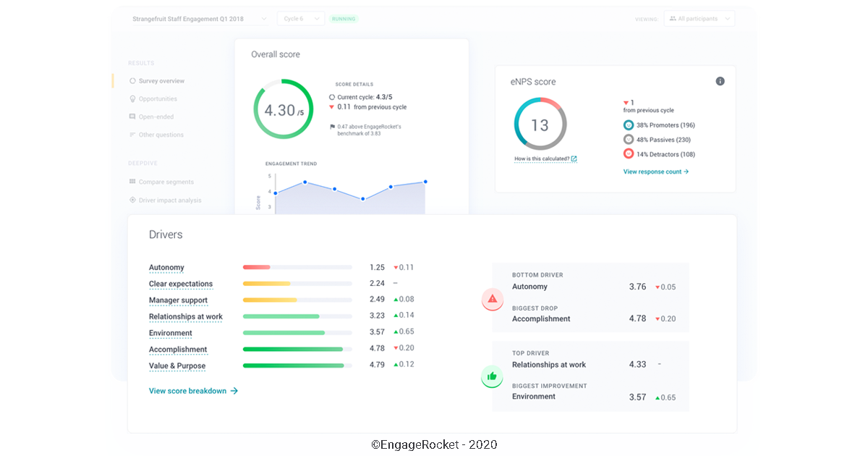Click the eNPS info icon
Image resolution: width=868 pixels, height=456 pixels.
click(720, 81)
